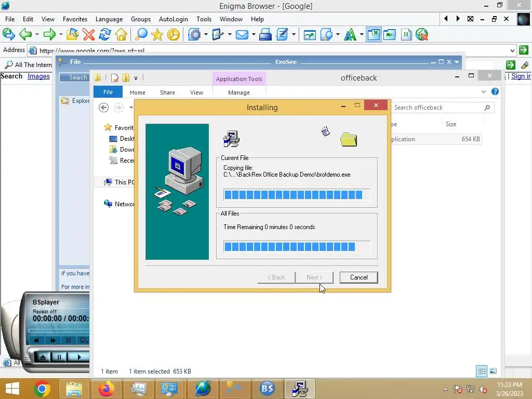The image size is (532, 399).
Task: Select the Share tab in officeback window
Action: pos(167,92)
